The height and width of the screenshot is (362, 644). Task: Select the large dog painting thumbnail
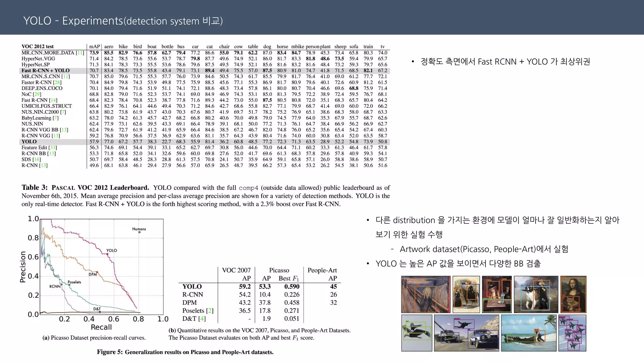[536, 294]
